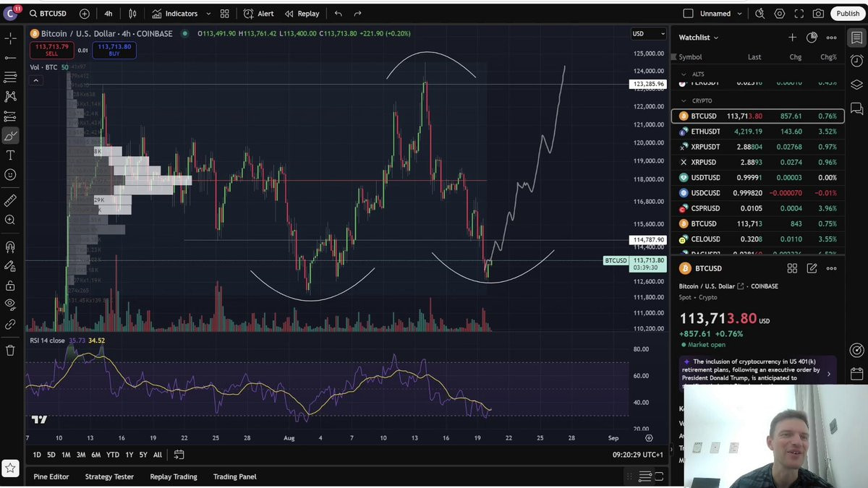
Task: Open watchlist advanced view pie icon
Action: 812,38
